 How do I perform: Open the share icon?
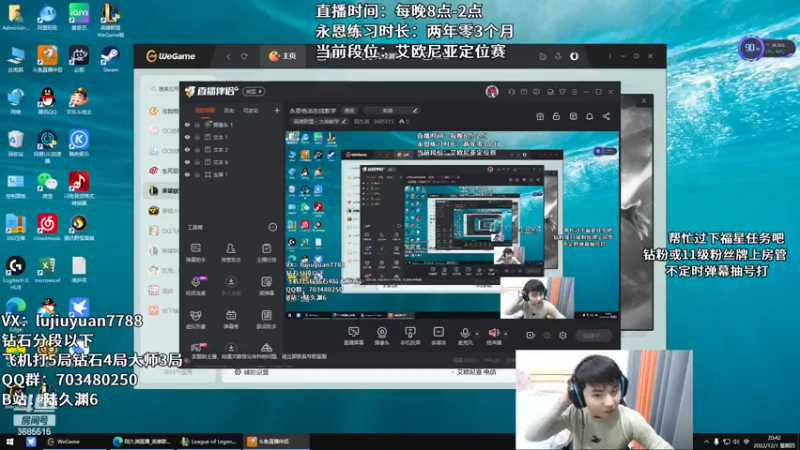(606, 116)
